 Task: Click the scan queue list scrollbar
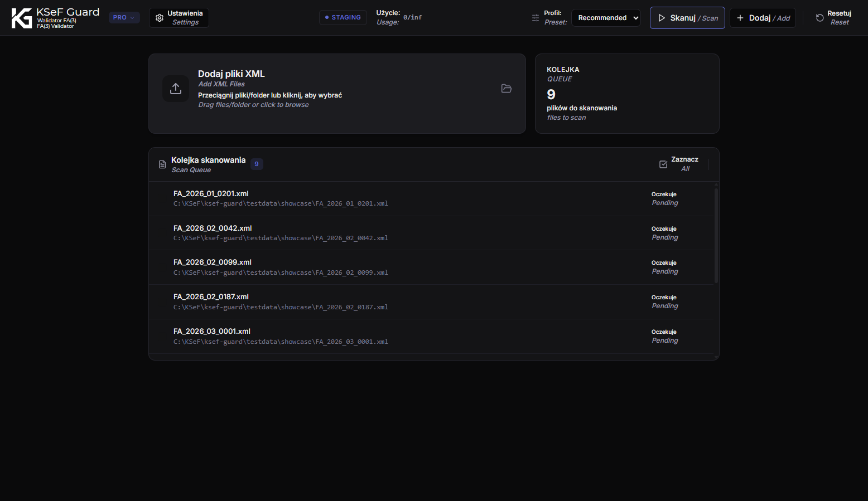click(x=716, y=236)
